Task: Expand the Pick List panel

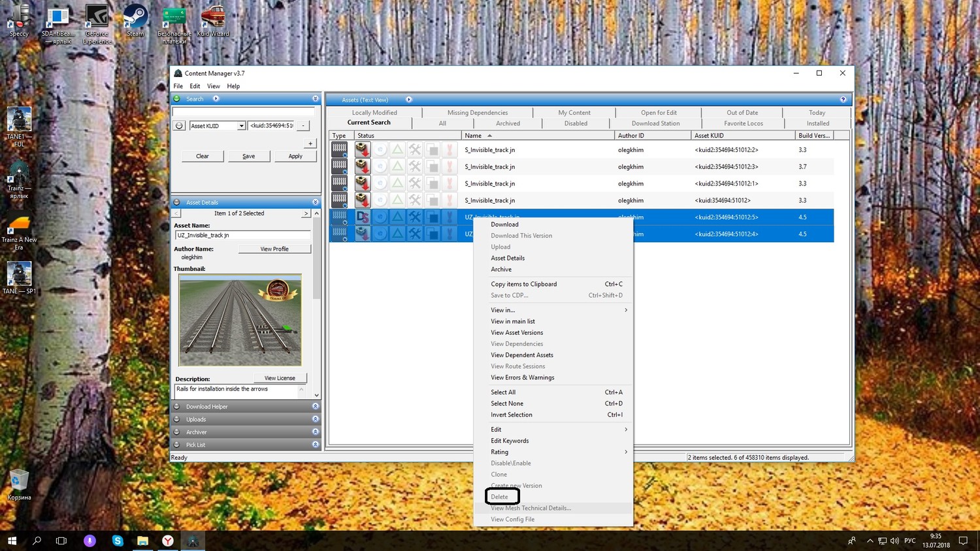Action: click(x=316, y=445)
